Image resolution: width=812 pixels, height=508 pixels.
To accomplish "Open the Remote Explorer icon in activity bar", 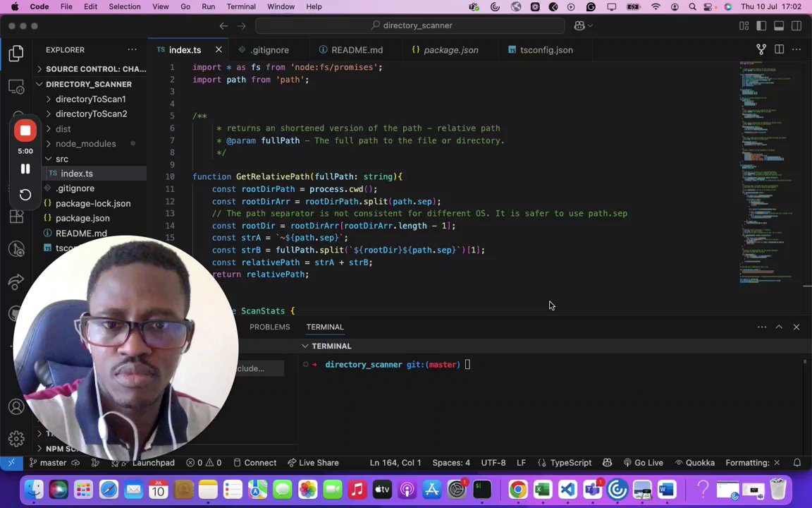I will (x=16, y=87).
